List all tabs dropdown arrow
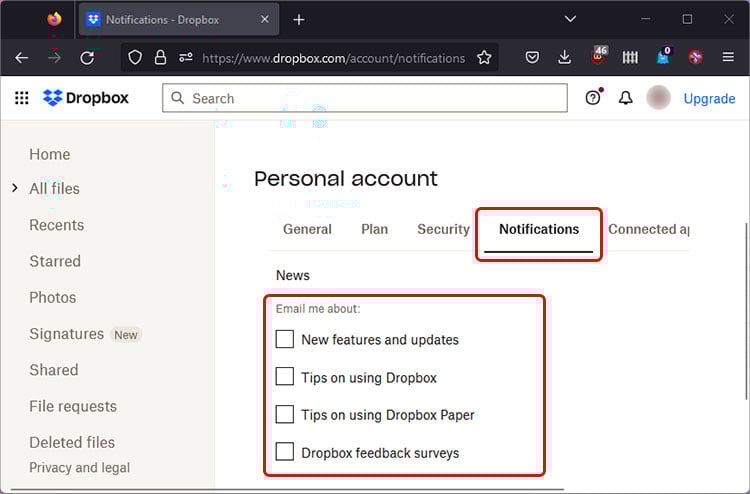Image resolution: width=750 pixels, height=494 pixels. tap(570, 19)
